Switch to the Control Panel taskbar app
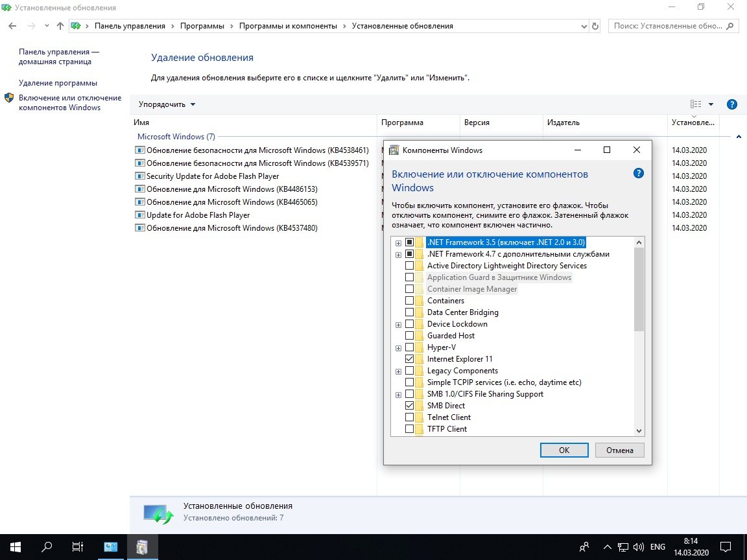The width and height of the screenshot is (747, 560). pos(110,547)
